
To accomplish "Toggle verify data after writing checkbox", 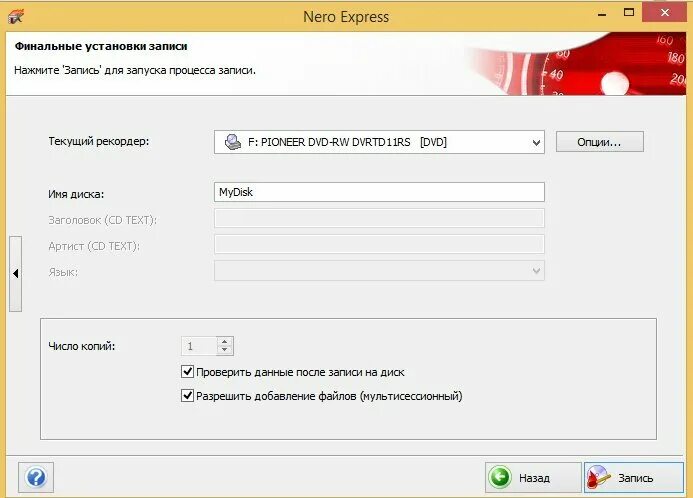I will tap(187, 371).
